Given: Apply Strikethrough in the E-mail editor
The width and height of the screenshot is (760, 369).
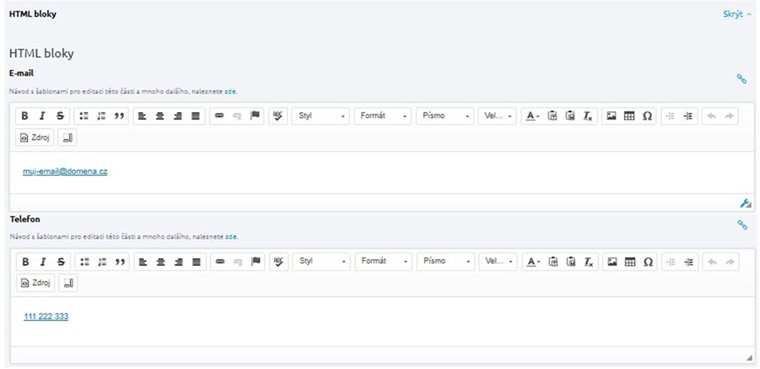Looking at the screenshot, I should pyautogui.click(x=60, y=116).
